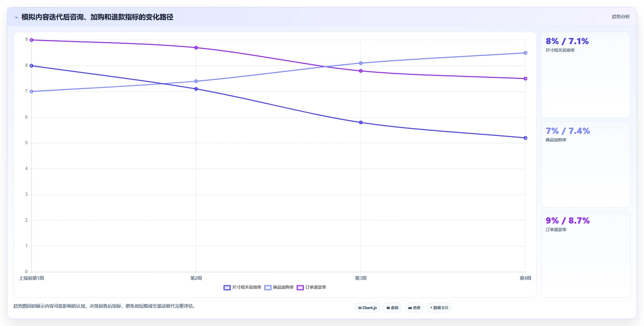Select the 趋势分析 label at top right
The width and height of the screenshot is (644, 326).
coord(621,17)
